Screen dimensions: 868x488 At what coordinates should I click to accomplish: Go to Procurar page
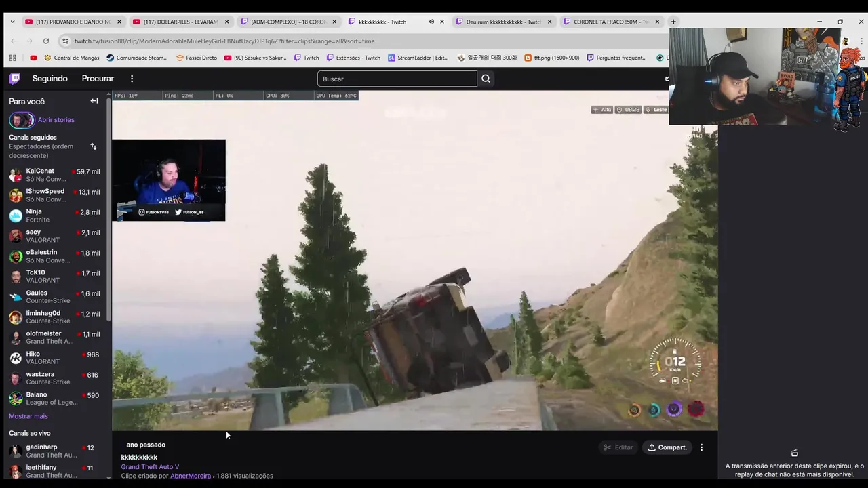click(x=98, y=79)
